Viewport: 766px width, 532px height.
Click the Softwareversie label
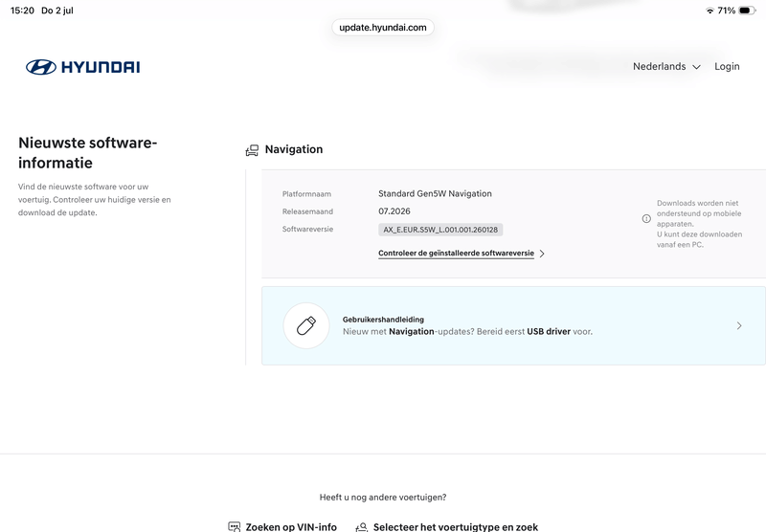pyautogui.click(x=307, y=229)
